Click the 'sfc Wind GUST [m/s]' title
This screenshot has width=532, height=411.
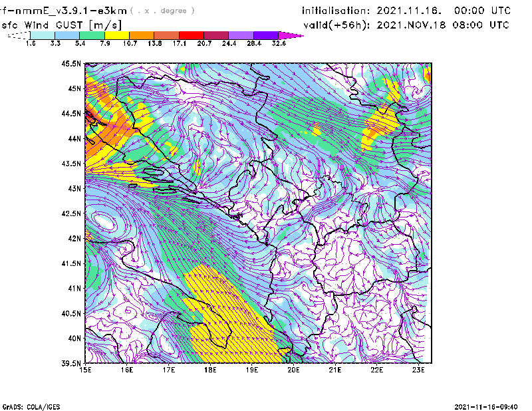tap(62, 25)
